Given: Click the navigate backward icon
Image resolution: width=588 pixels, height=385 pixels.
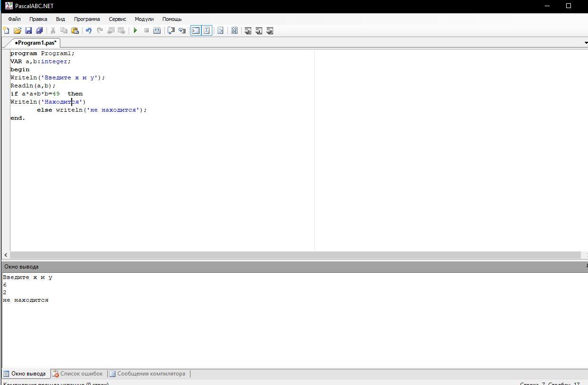Looking at the screenshot, I should click(111, 30).
